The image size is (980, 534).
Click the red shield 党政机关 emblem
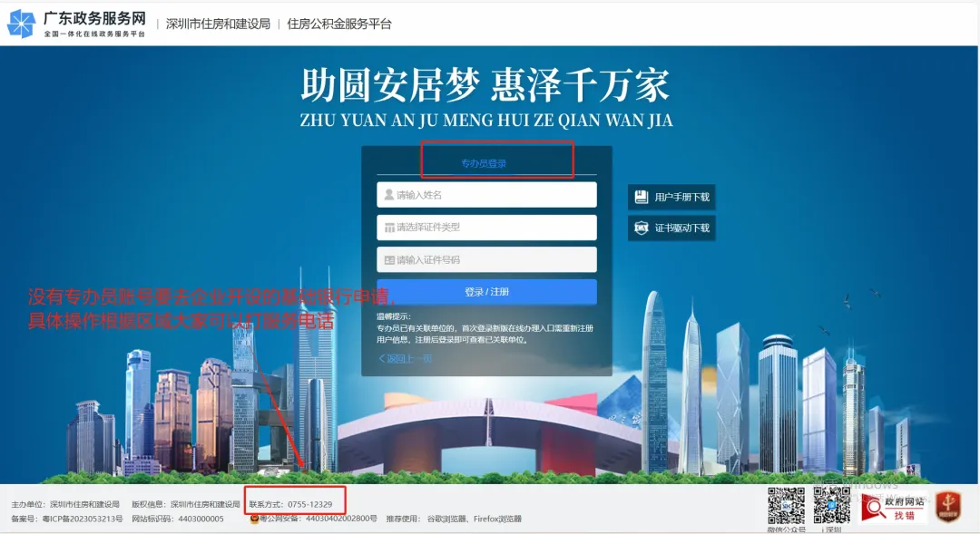[948, 507]
